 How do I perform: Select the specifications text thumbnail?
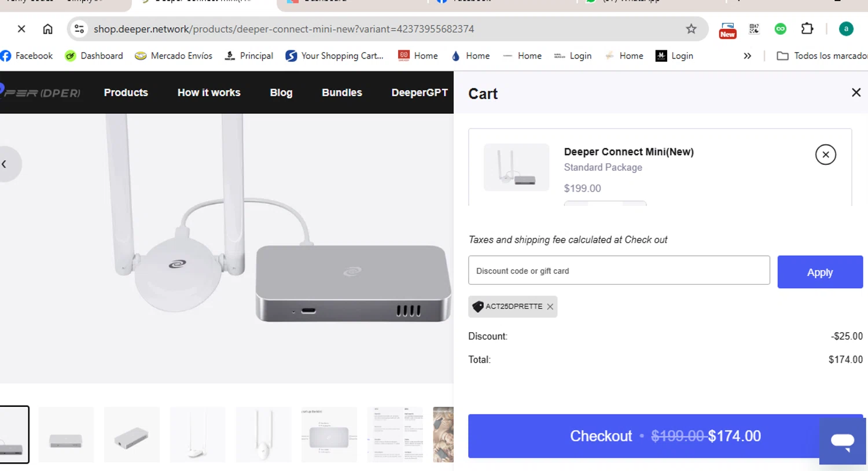coord(395,435)
